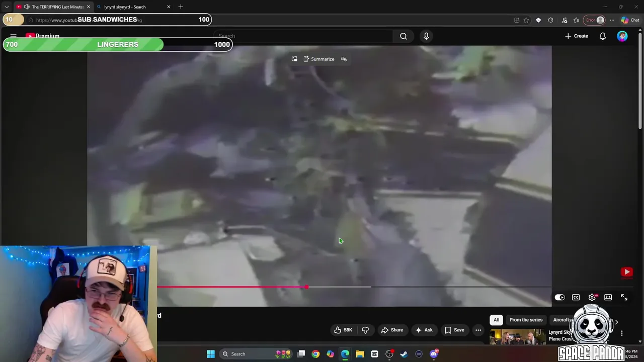Open the browser extensions puzzle icon
Screen dimensions: 644x362
(550, 20)
